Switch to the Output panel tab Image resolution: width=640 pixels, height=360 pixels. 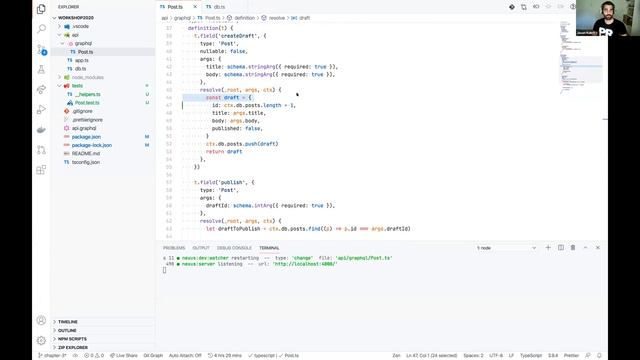tap(201, 248)
